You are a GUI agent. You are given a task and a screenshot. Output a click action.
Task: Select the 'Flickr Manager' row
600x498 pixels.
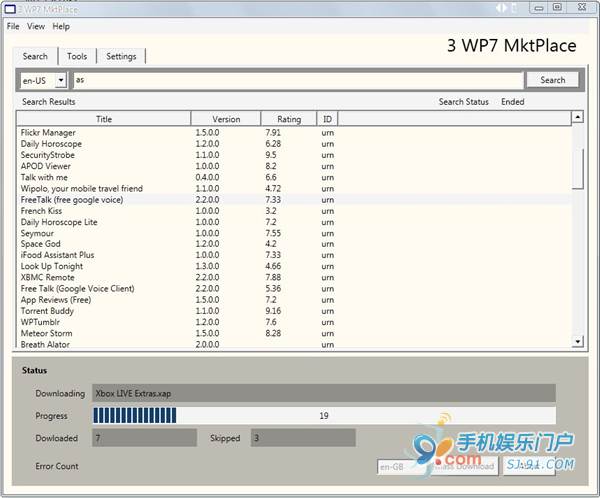(x=294, y=133)
